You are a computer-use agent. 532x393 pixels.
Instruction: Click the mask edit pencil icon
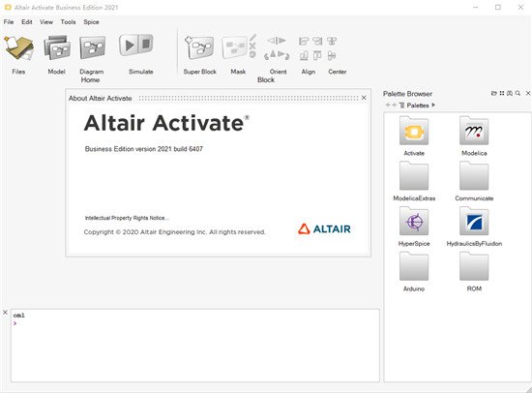(x=252, y=38)
